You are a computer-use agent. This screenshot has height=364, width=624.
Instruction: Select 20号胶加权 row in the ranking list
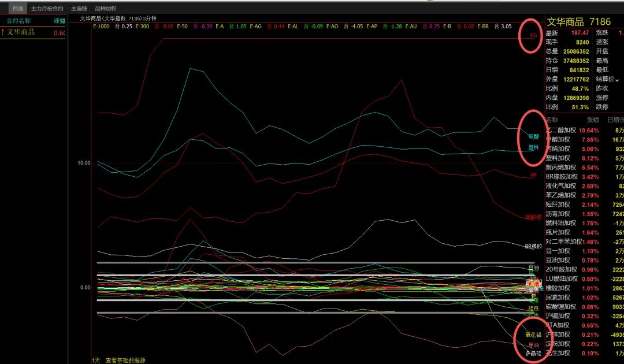coord(585,269)
